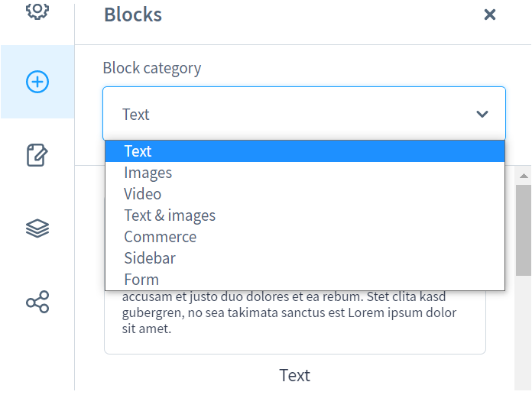
Task: Select the highlighted Text option
Action: (x=138, y=151)
